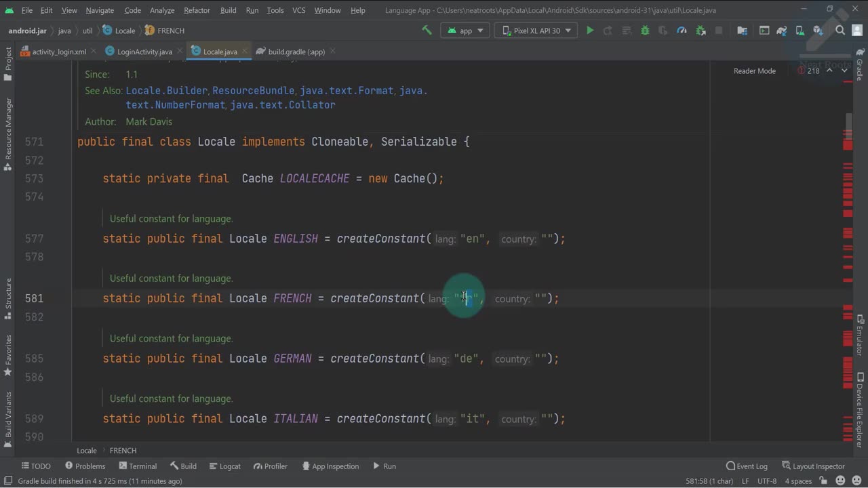The height and width of the screenshot is (488, 868).
Task: Open the Refactor menu
Action: (197, 10)
